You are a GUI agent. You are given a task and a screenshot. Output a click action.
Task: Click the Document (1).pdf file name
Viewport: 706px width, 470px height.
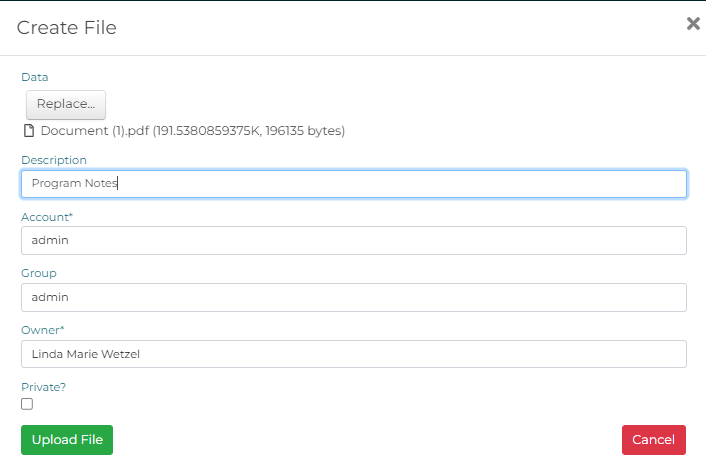point(95,131)
